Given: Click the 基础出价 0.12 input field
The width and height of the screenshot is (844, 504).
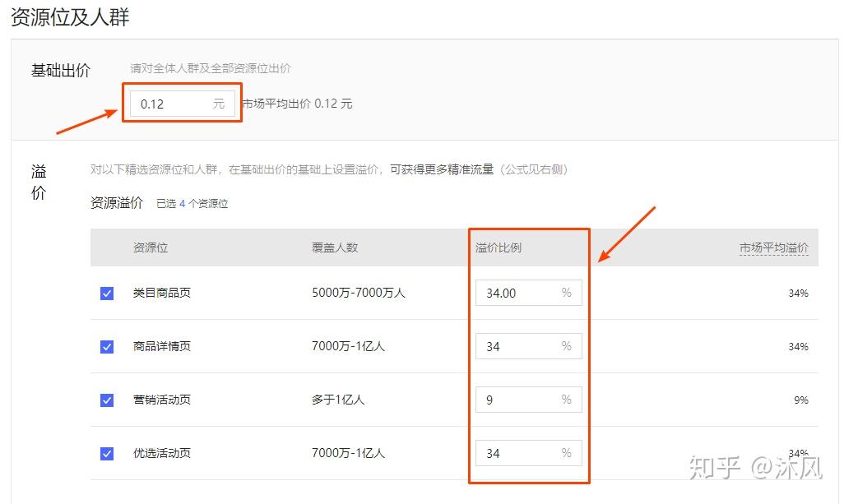Looking at the screenshot, I should coord(183,104).
